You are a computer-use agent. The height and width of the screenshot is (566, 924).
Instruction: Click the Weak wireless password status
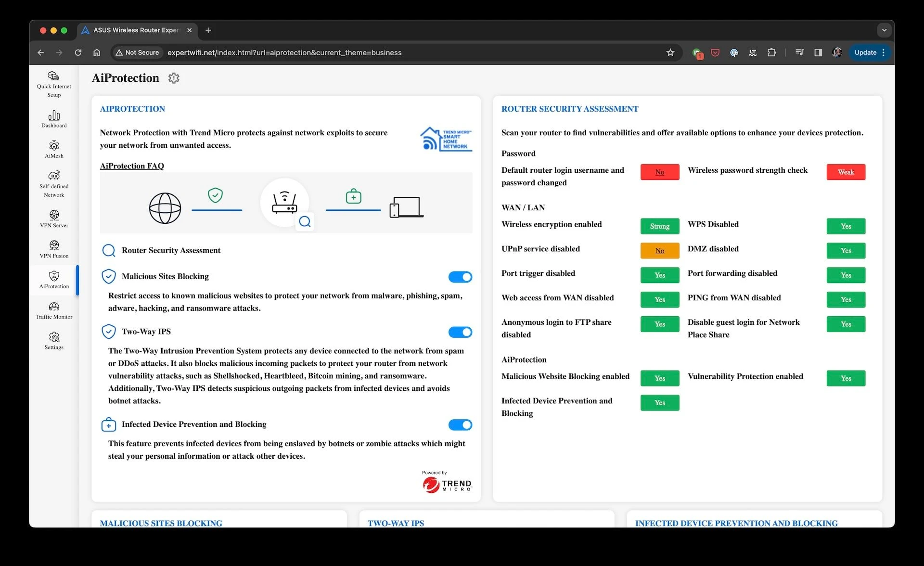tap(846, 172)
